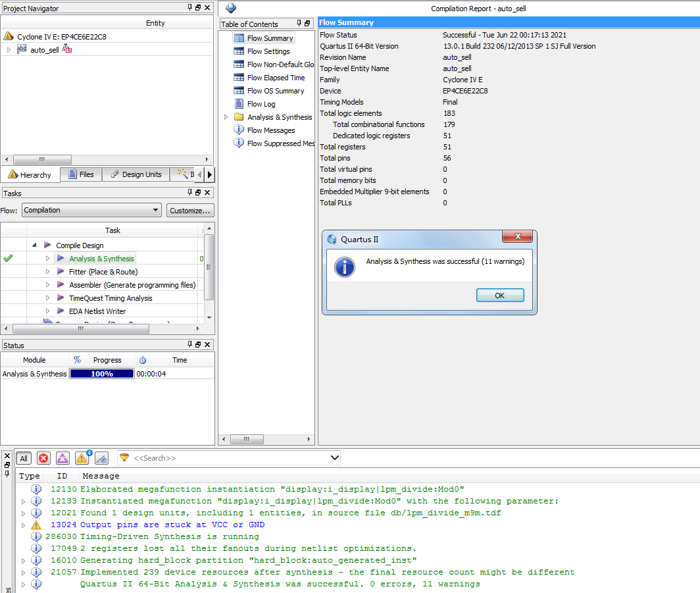
Task: Expand warning 13024 message details
Action: pyautogui.click(x=22, y=525)
